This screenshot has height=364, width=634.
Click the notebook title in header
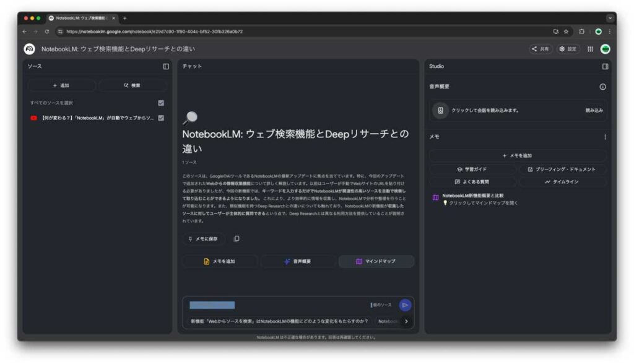118,49
